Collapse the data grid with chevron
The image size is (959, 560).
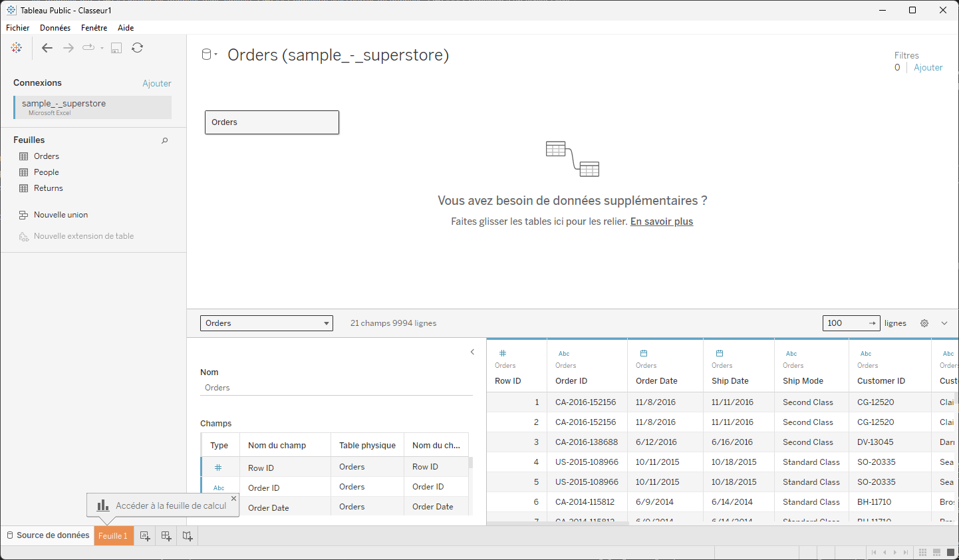click(944, 323)
